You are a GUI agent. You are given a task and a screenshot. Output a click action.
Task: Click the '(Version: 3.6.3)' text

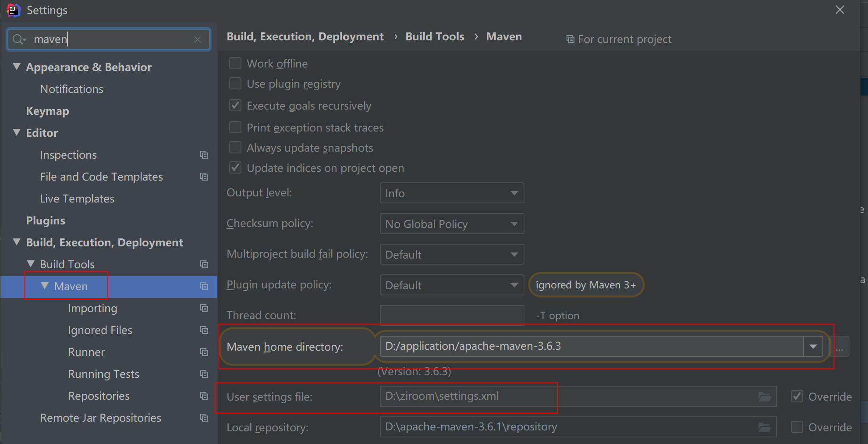(414, 372)
